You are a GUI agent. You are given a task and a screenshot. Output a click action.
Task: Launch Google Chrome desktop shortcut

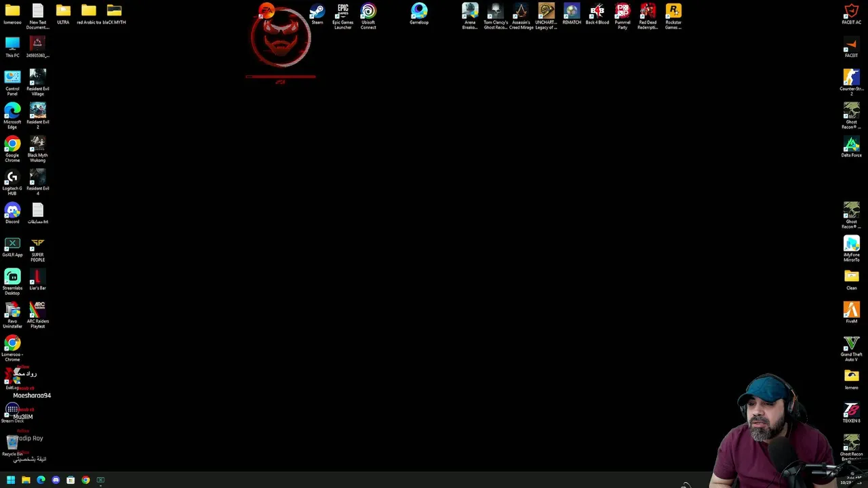point(12,149)
